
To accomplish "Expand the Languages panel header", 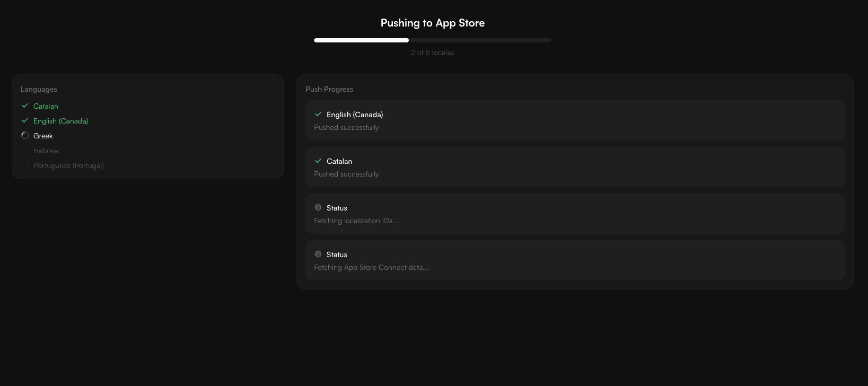I will [x=39, y=89].
